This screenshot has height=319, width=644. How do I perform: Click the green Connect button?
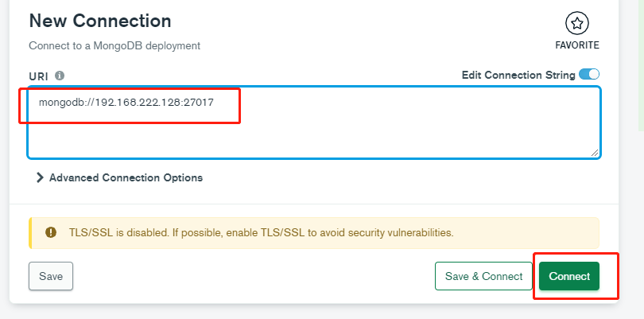569,276
